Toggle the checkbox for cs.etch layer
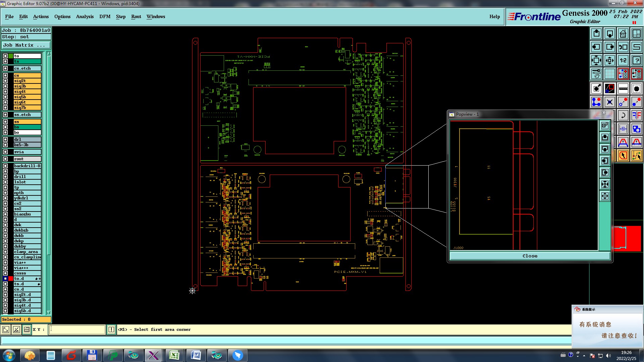 (x=5, y=68)
